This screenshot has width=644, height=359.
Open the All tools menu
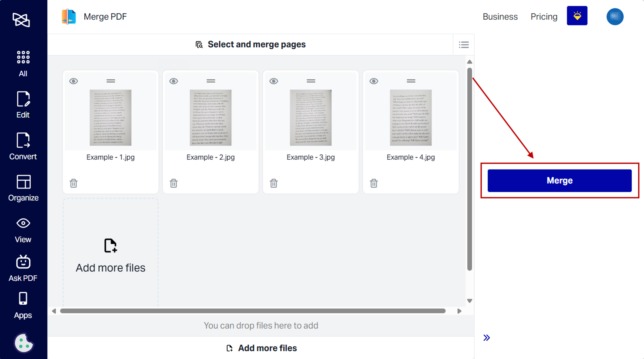coord(23,64)
